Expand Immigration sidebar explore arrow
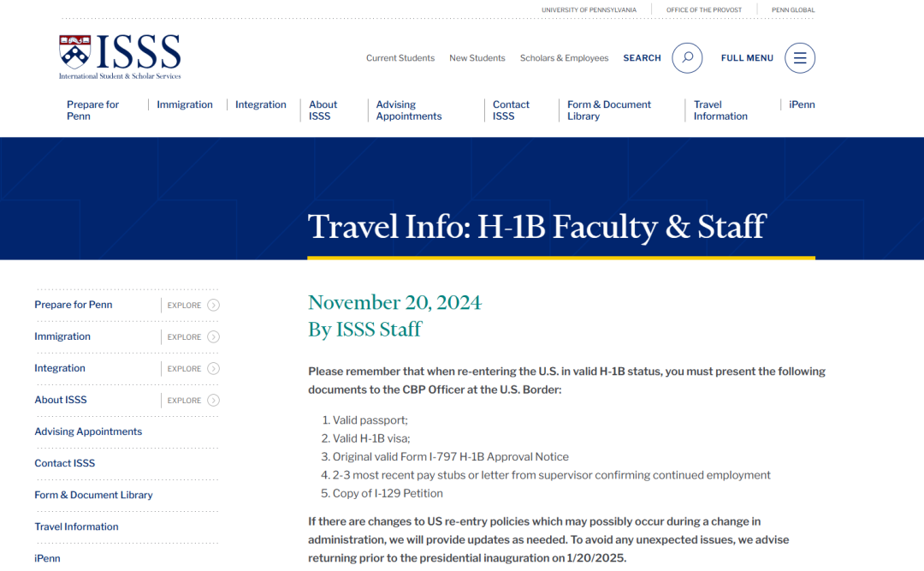Screen dimensions: 924x571 213,336
